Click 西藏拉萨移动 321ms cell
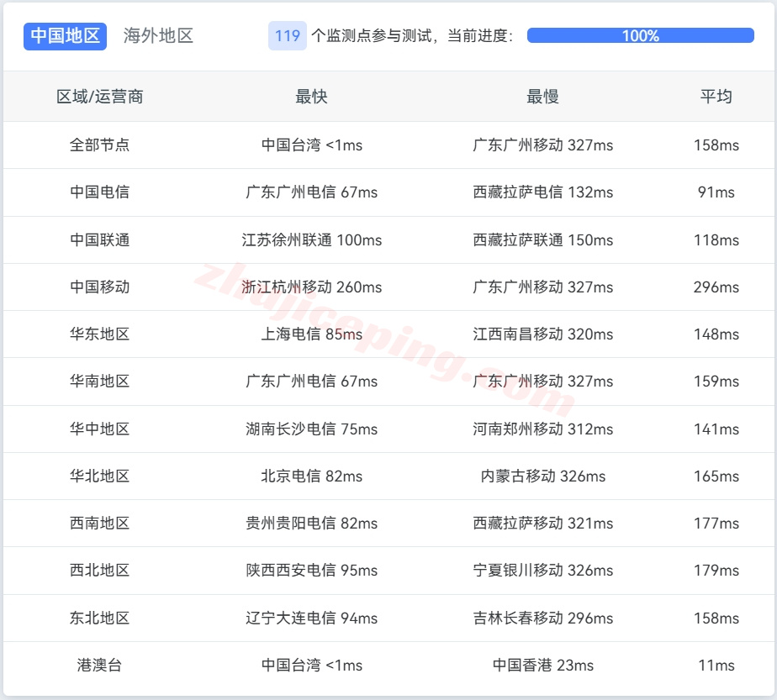The width and height of the screenshot is (777, 700). coord(543,524)
